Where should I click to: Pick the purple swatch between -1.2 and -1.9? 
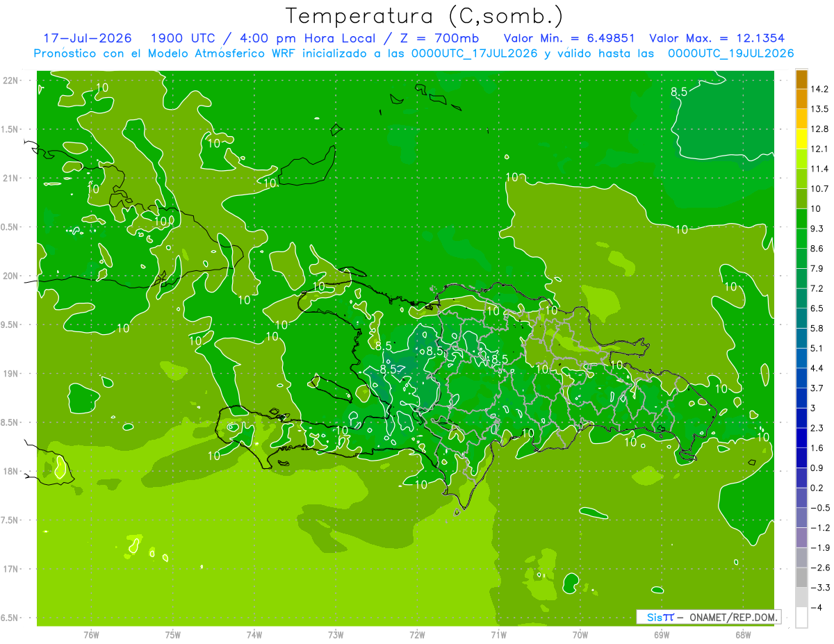tap(801, 537)
